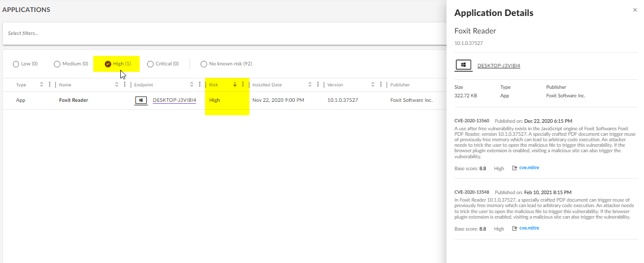644x263 pixels.
Task: Close the Application Details panel
Action: [635, 10]
